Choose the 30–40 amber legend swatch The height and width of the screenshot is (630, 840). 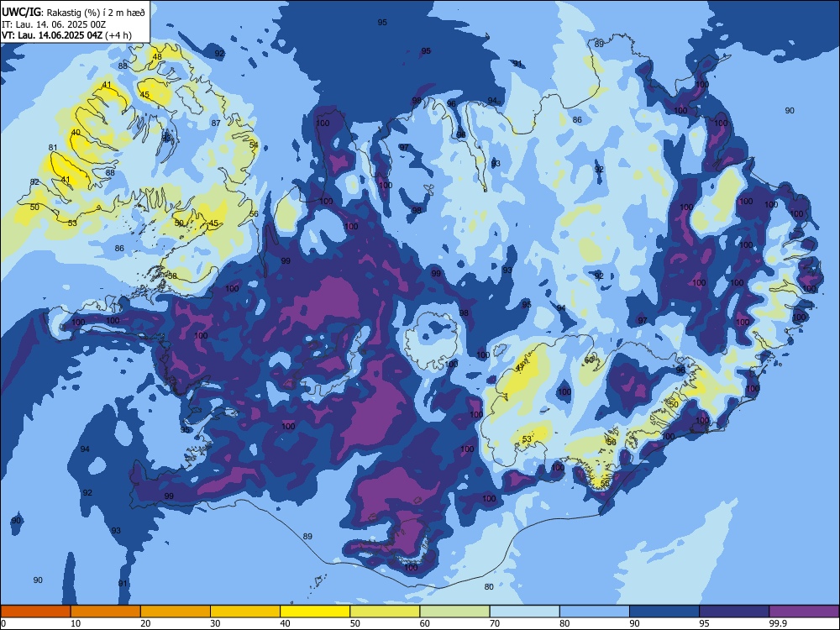(245, 612)
